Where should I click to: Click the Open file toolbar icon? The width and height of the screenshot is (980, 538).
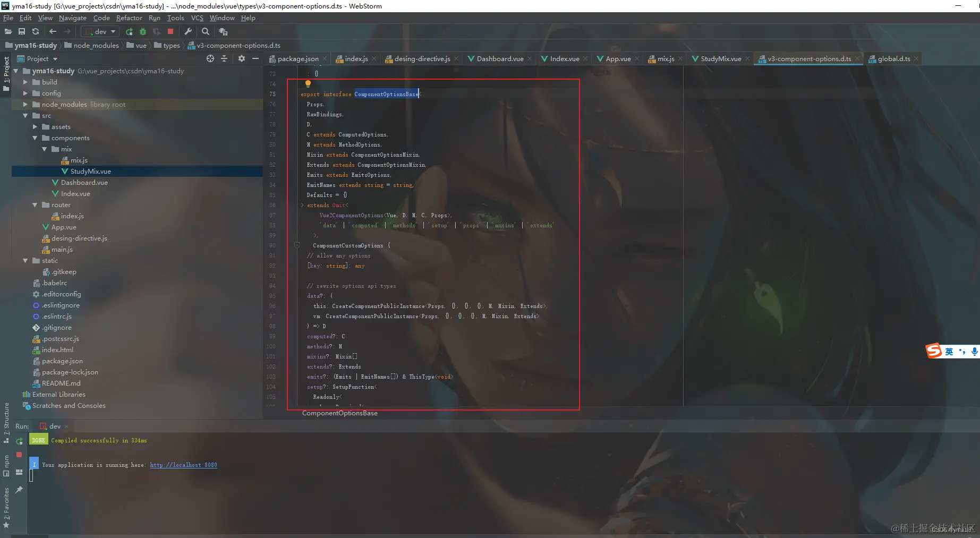(x=8, y=31)
